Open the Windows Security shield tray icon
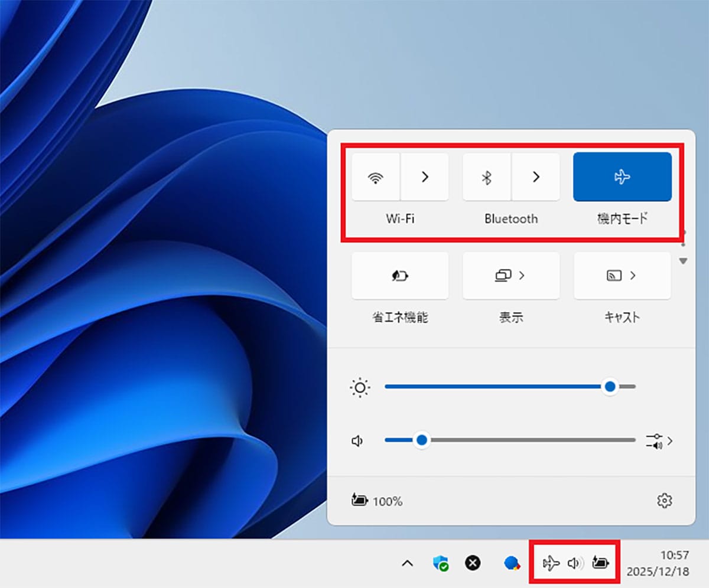709x588 pixels. pyautogui.click(x=440, y=563)
